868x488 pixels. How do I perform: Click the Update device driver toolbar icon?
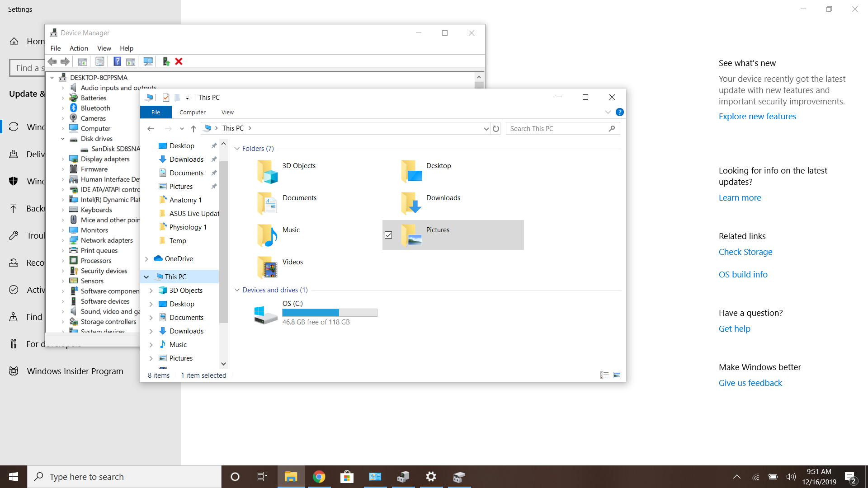tap(166, 61)
